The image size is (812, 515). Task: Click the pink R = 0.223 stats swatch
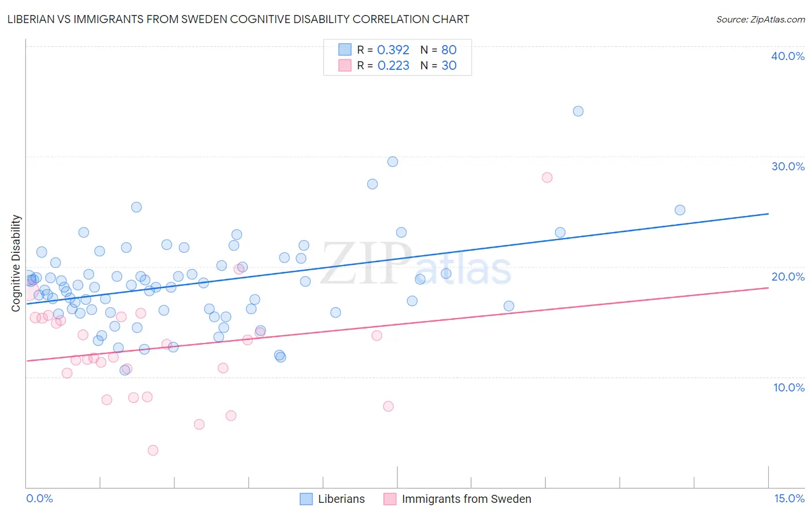point(345,65)
